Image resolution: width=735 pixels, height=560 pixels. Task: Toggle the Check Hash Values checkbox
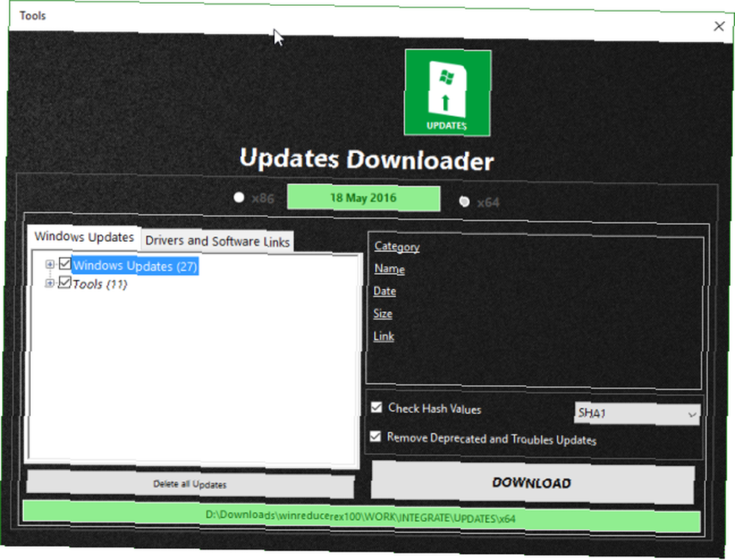(376, 407)
